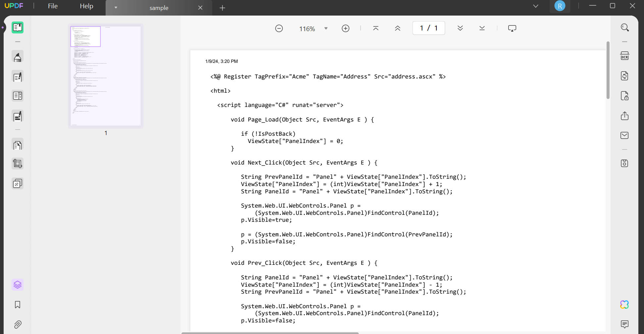Click the void Prev_Click line

[x=304, y=263]
